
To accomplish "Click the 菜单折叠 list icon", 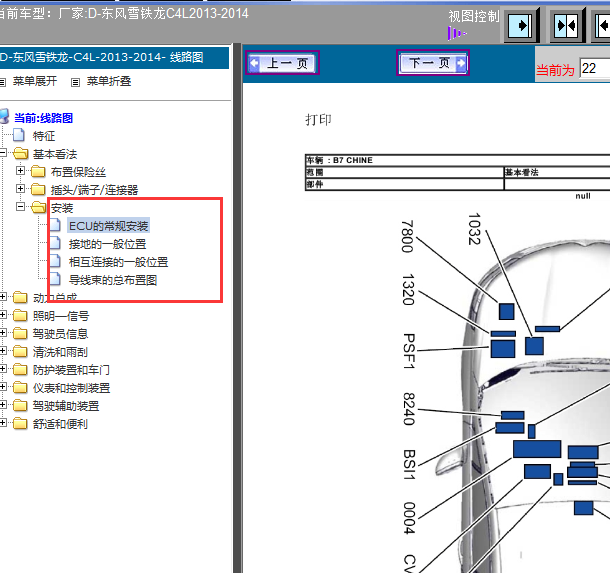I will pyautogui.click(x=75, y=82).
